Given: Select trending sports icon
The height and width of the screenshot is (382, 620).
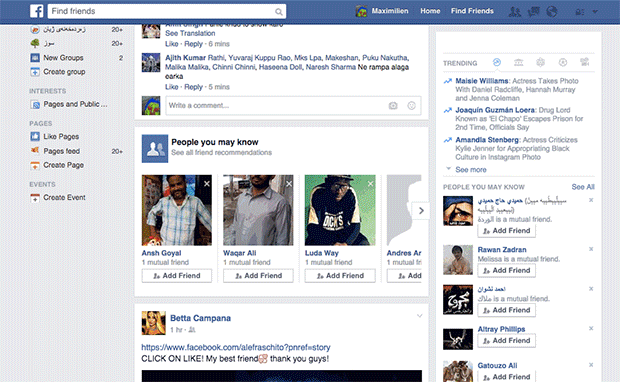Looking at the screenshot, I should click(x=563, y=62).
